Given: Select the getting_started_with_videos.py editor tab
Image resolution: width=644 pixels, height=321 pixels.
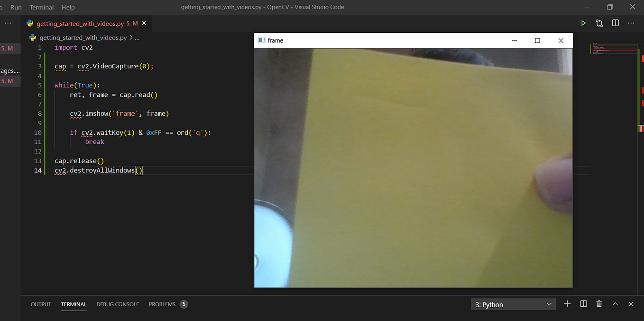Looking at the screenshot, I should 81,22.
